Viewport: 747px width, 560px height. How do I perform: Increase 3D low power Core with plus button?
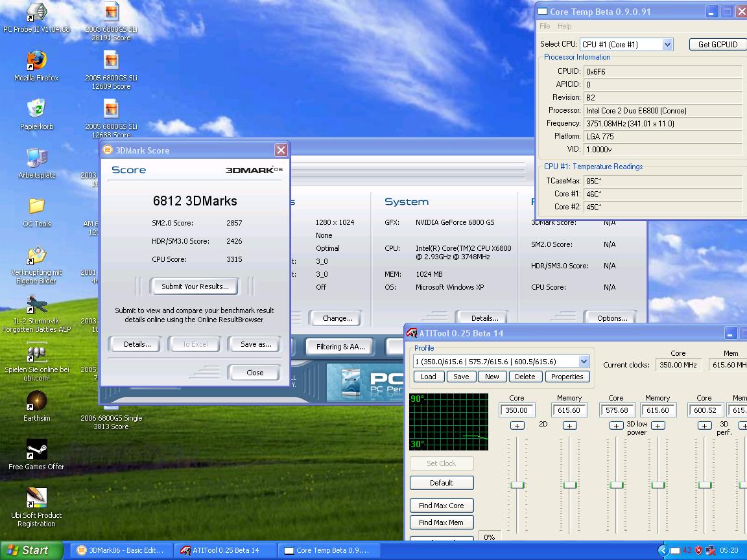pos(616,426)
